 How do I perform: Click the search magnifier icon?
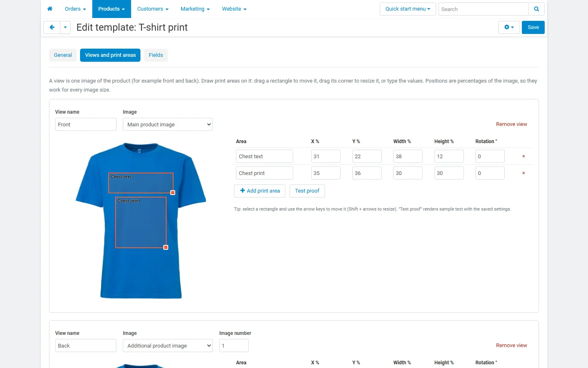pos(537,9)
